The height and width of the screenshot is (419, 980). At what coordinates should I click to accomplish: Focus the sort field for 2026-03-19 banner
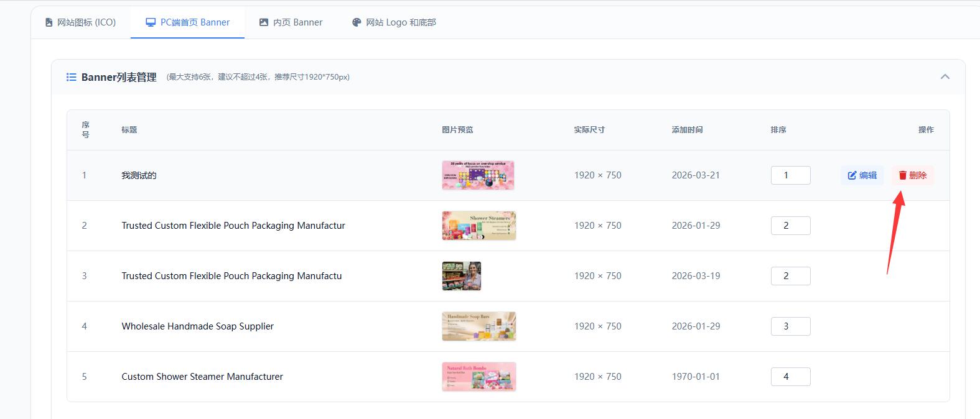(790, 276)
